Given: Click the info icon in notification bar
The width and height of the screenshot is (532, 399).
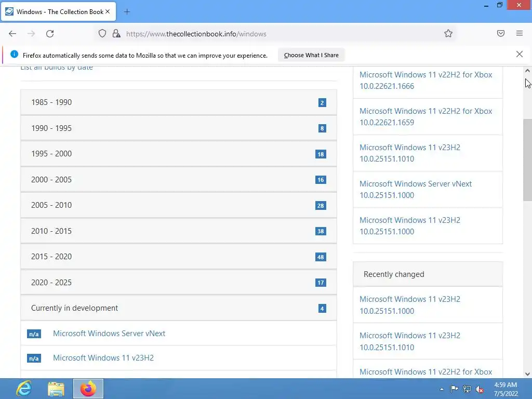Looking at the screenshot, I should [14, 54].
